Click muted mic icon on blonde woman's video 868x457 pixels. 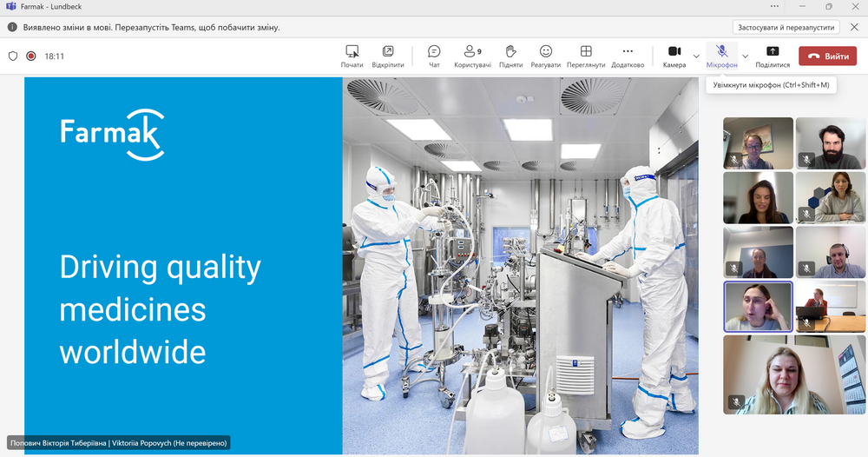point(736,402)
